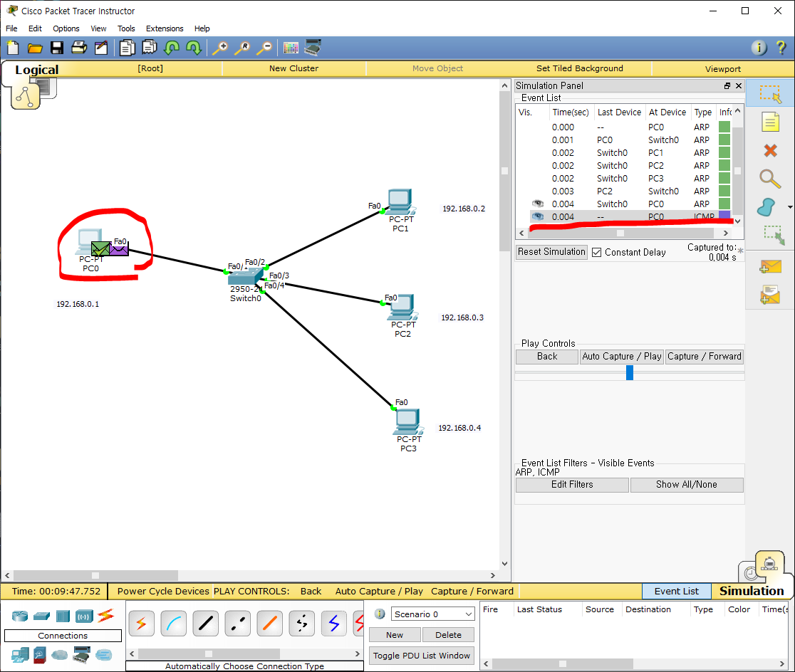The image size is (795, 672).
Task: Select the Hubs device category icon
Action: [x=63, y=616]
